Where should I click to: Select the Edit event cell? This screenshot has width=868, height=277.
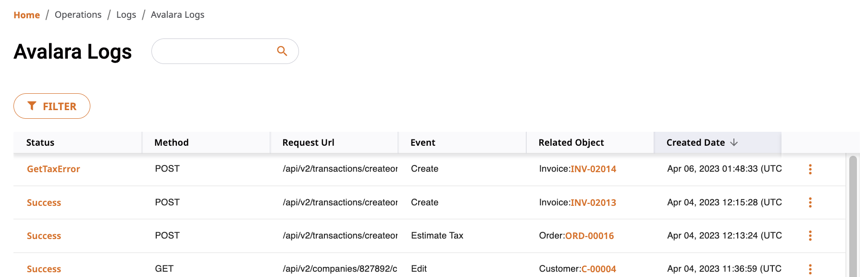point(419,269)
